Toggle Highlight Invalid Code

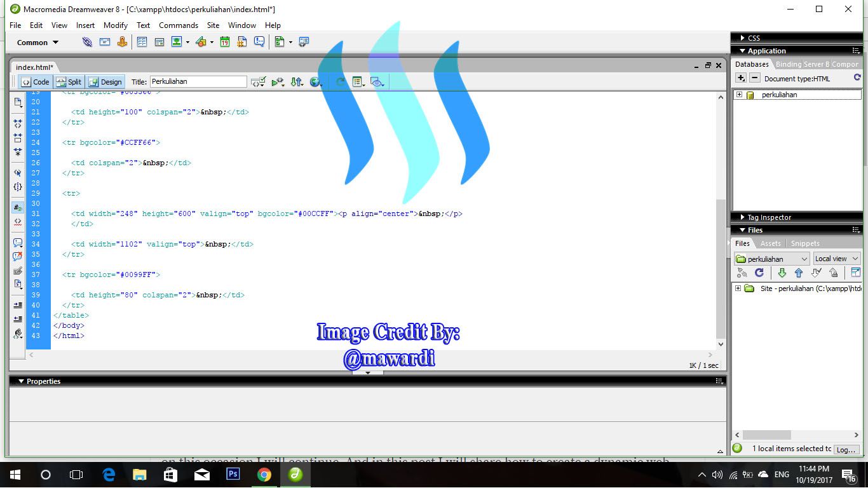(x=18, y=222)
